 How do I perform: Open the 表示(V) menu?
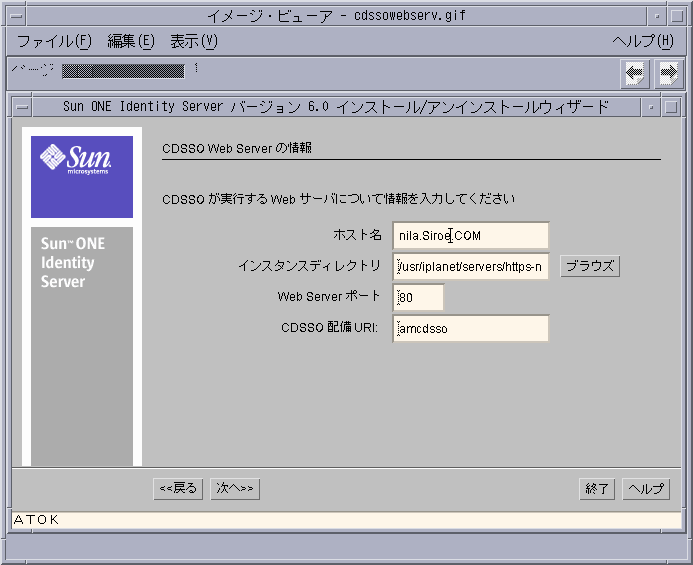194,42
